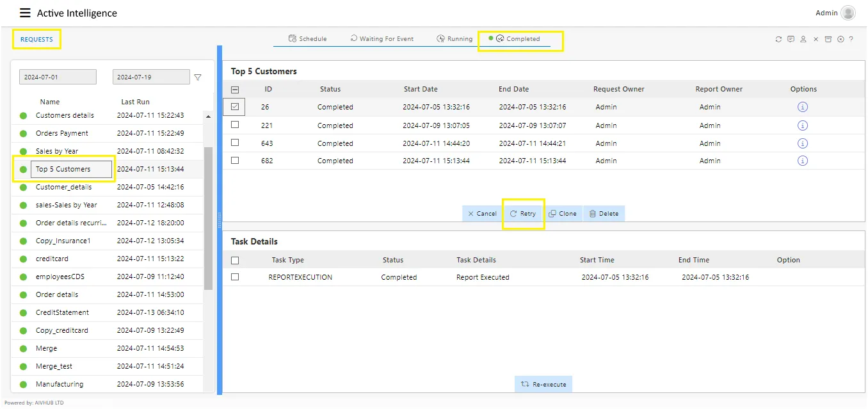Screen dimensions: 868x409
Task: Click Name column header in request list
Action: click(x=49, y=102)
